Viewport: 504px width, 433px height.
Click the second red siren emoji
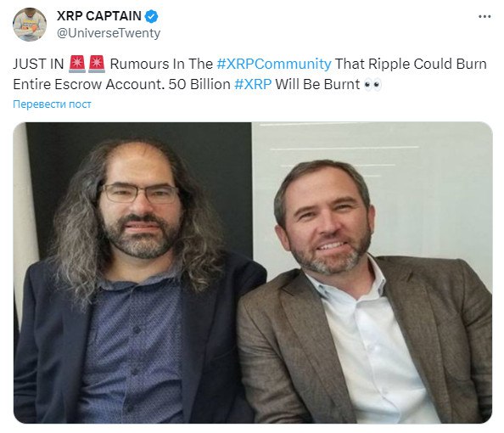click(x=97, y=64)
